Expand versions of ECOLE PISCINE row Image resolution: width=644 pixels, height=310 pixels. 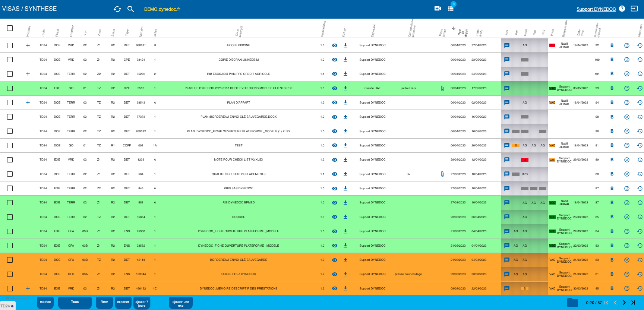pos(28,45)
